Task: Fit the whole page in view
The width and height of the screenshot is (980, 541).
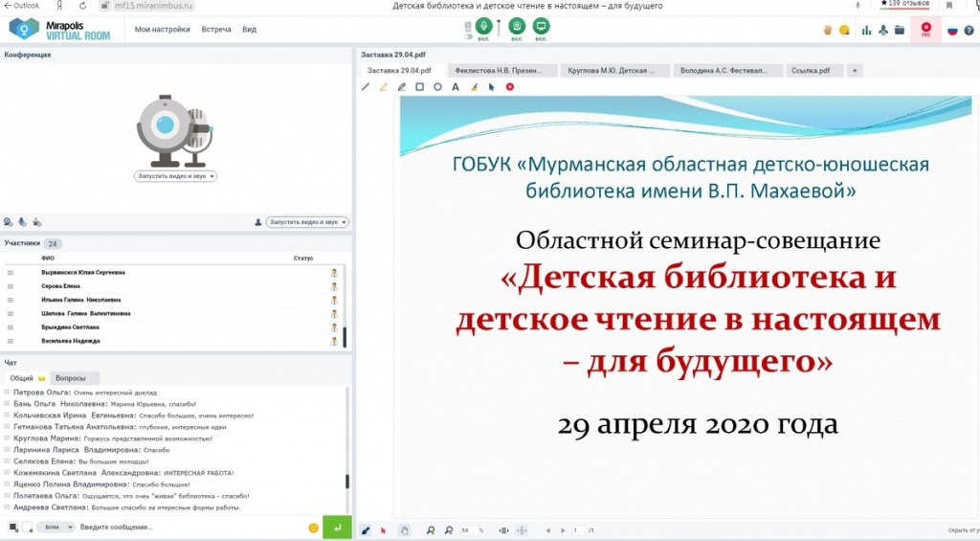Action: pos(523,530)
